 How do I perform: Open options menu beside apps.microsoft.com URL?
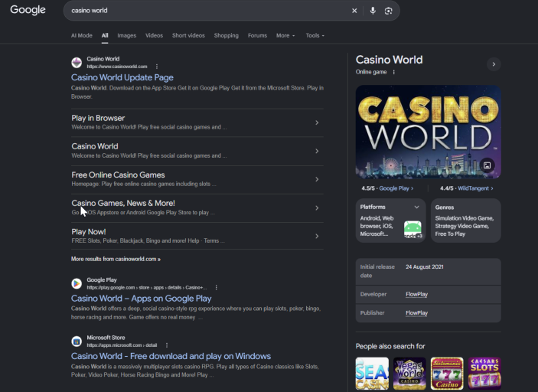coord(167,345)
